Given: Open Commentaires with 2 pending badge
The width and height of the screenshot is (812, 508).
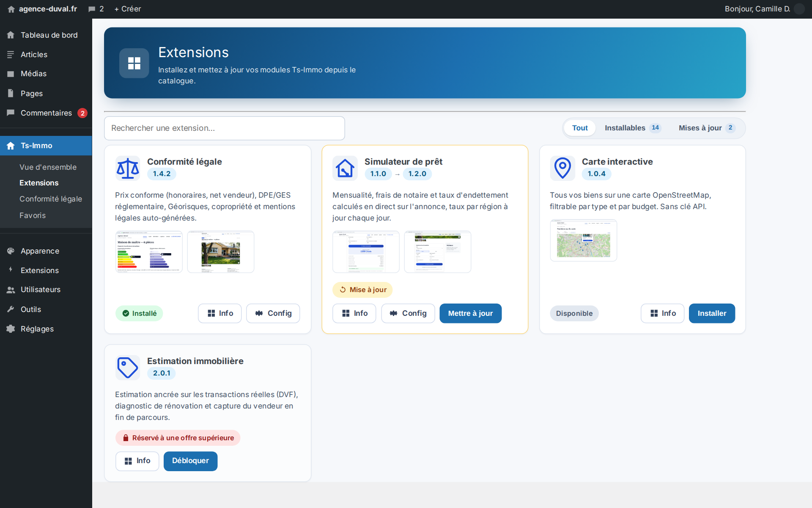Looking at the screenshot, I should [46, 113].
